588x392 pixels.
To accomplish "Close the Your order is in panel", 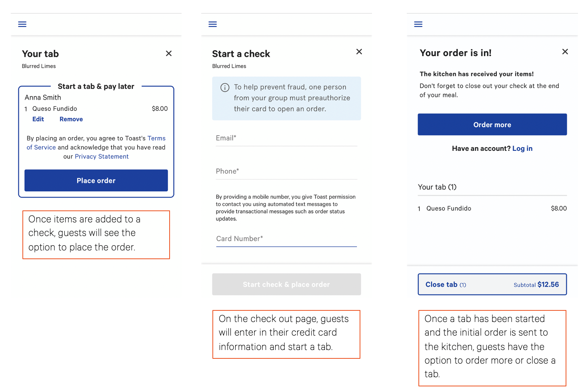I will 565,52.
